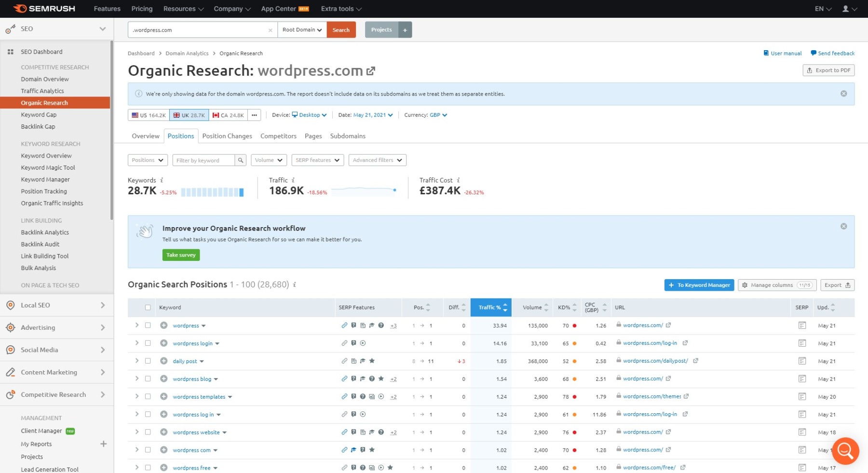The image size is (868, 473).
Task: Click the Semrush logo
Action: (44, 9)
